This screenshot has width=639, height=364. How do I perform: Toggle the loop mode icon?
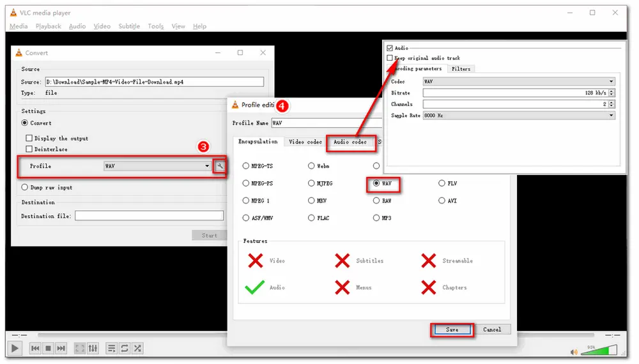[x=125, y=349]
